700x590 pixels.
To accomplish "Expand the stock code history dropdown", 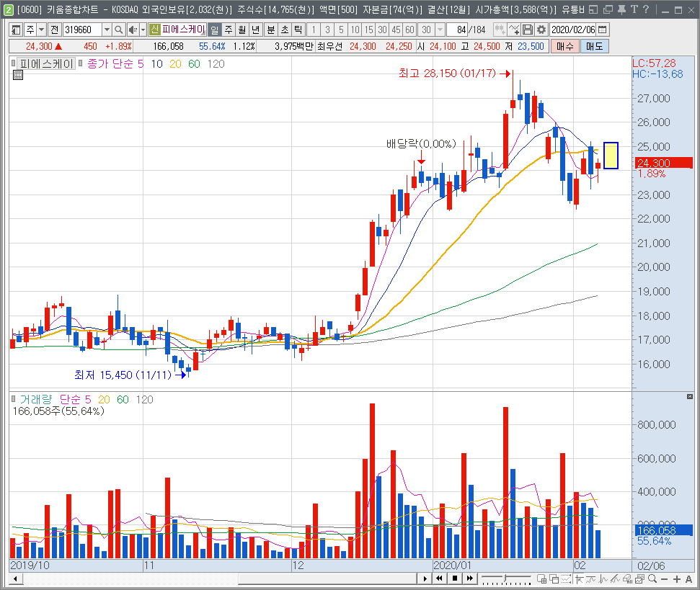I will tap(107, 30).
